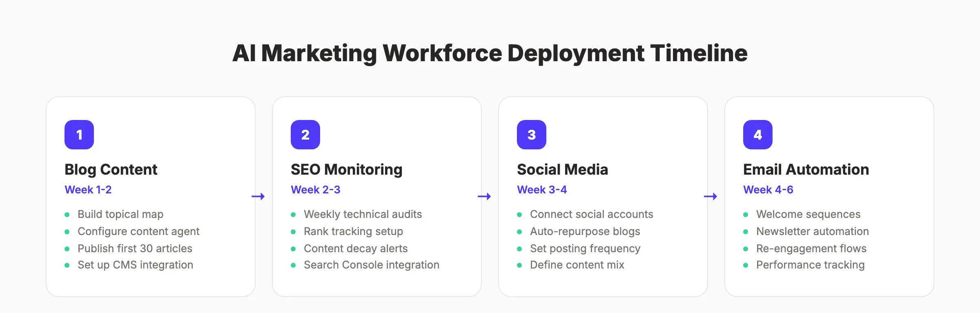Click the 'Week 3-4' label
The image size is (980, 313).
[542, 190]
